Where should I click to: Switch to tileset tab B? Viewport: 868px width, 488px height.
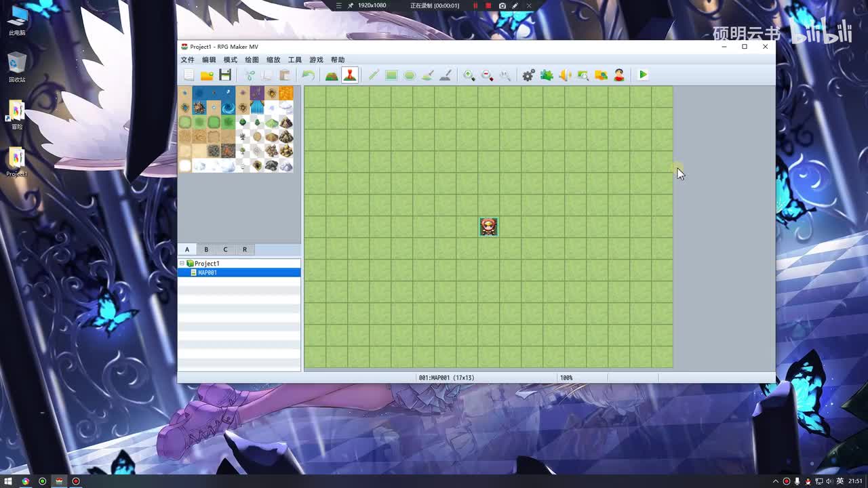point(206,249)
